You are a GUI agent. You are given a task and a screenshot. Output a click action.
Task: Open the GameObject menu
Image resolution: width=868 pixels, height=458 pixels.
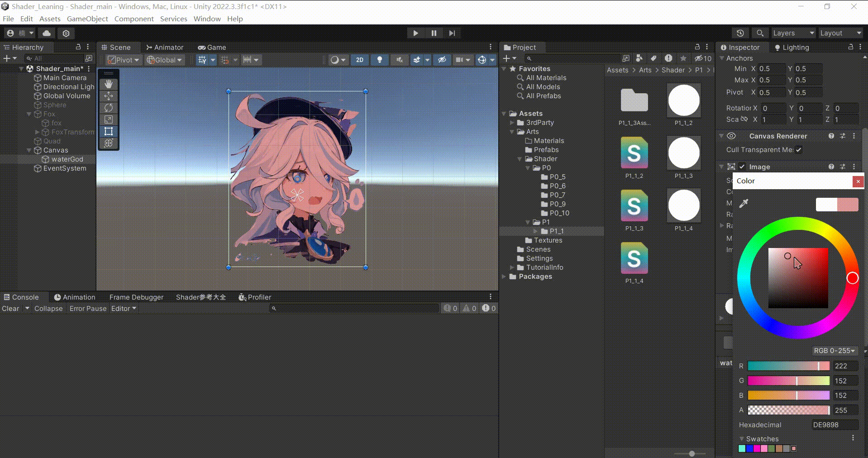pos(87,19)
